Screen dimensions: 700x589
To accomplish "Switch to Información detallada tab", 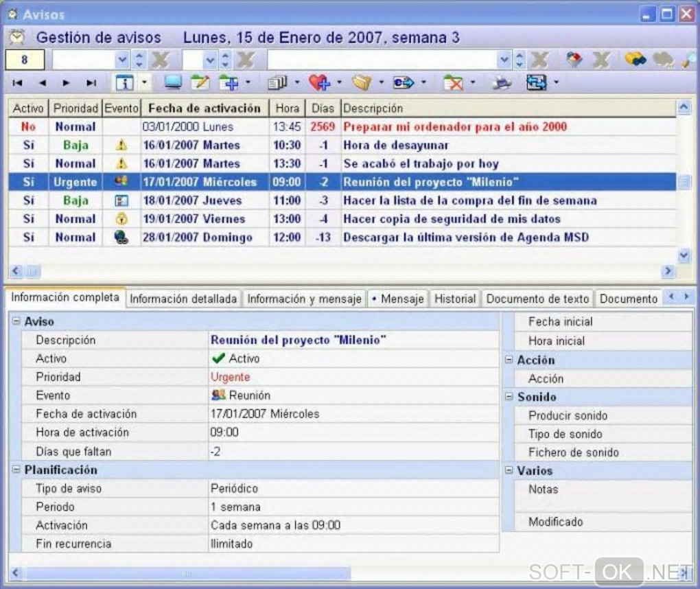I will 183,299.
